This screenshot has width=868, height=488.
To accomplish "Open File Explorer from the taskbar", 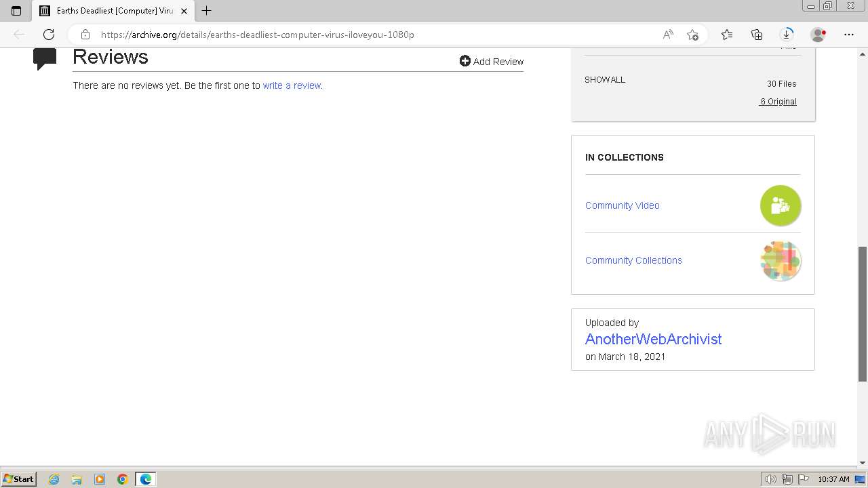I will tap(77, 479).
